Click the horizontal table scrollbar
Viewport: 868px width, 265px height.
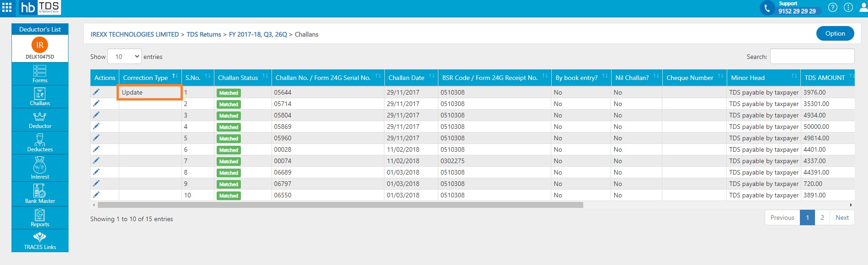point(341,205)
